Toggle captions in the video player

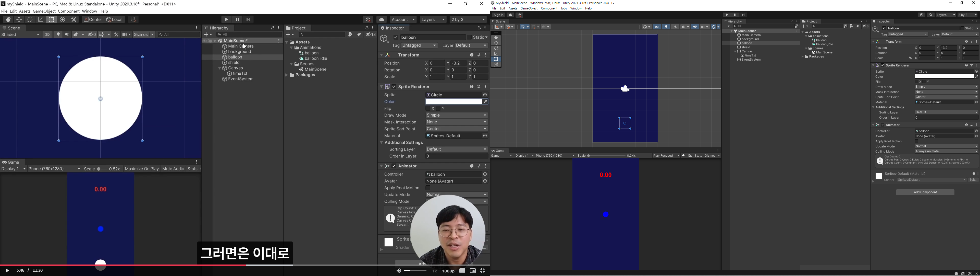pyautogui.click(x=462, y=271)
